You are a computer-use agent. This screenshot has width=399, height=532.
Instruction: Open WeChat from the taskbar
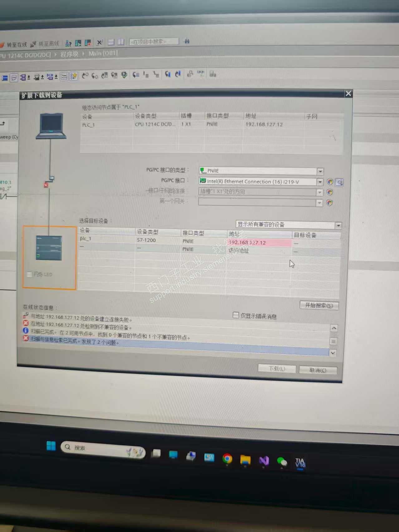click(x=282, y=462)
